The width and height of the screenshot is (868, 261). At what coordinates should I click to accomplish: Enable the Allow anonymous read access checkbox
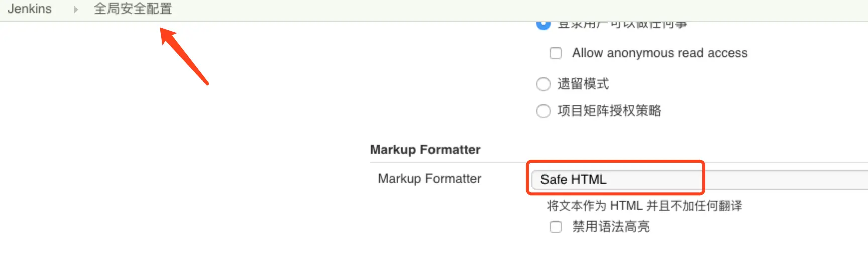pyautogui.click(x=556, y=53)
